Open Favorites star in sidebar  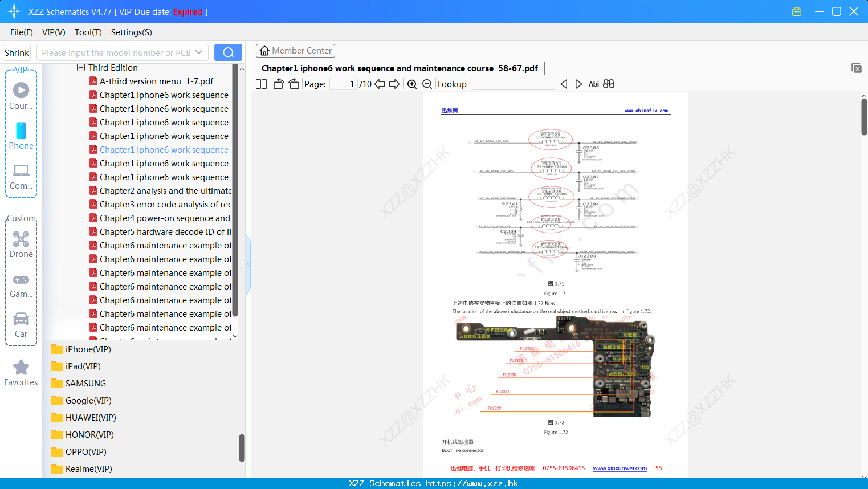click(21, 373)
